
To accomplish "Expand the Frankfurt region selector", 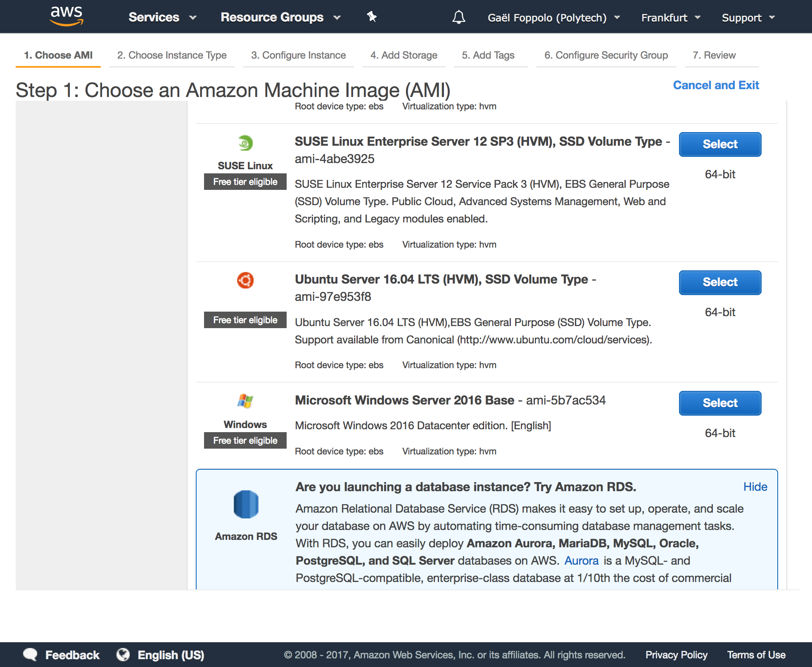I will (670, 18).
